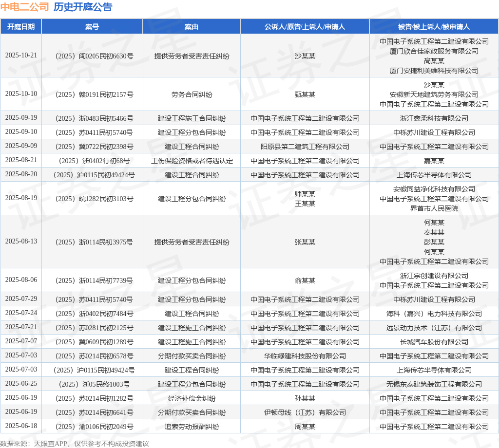
Task: Select date cell 2025-08-21
Action: point(21,160)
